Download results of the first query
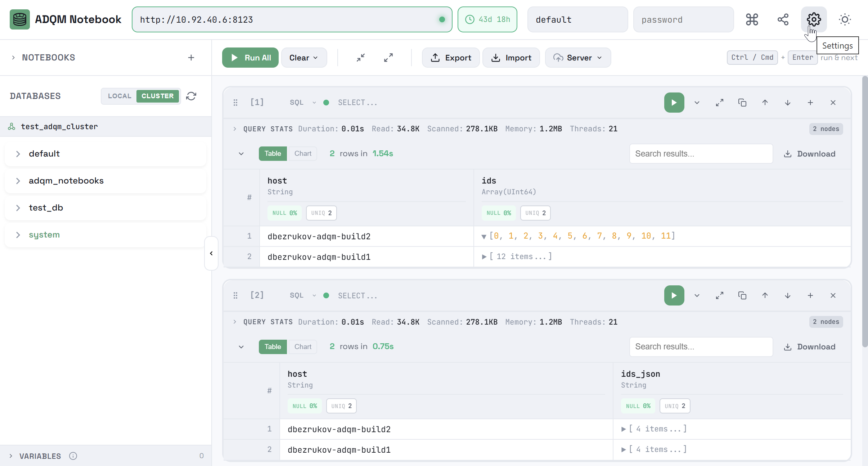Image resolution: width=868 pixels, height=466 pixels. point(810,153)
